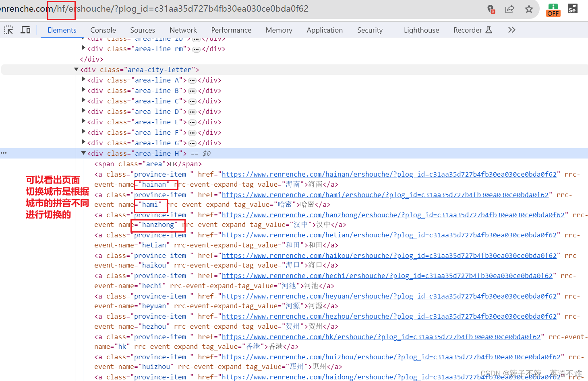Click the event-name "hezhou" attribute text
This screenshot has height=381, width=588.
[132, 326]
